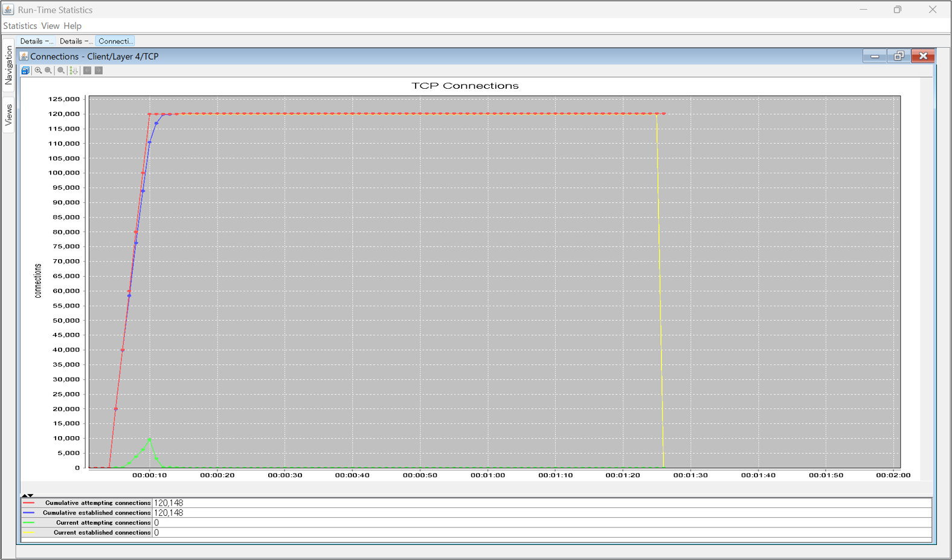Select the Connecti... tab

[x=115, y=41]
